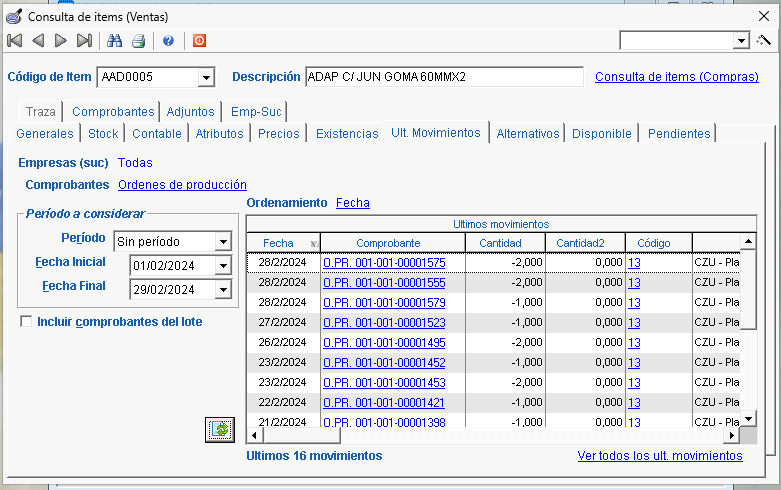Screen dimensions: 781x490
Task: Click the refresh button below the period panel
Action: tap(220, 429)
